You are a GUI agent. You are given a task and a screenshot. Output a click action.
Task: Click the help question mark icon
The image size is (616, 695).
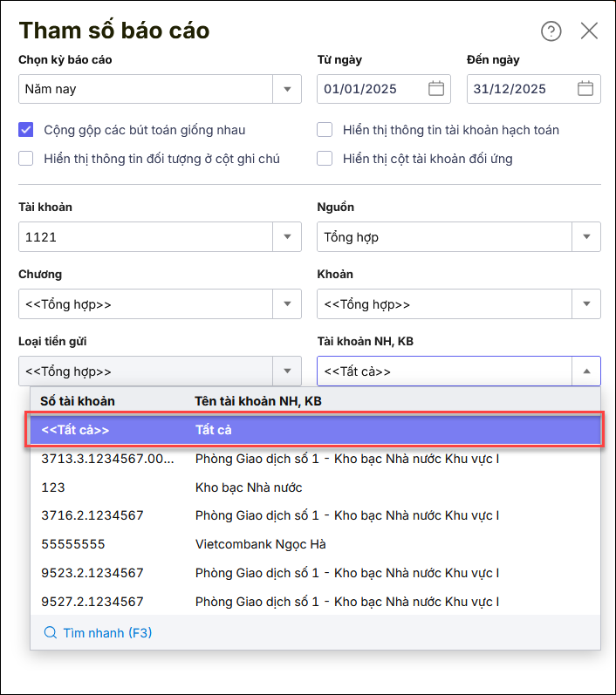point(551,31)
